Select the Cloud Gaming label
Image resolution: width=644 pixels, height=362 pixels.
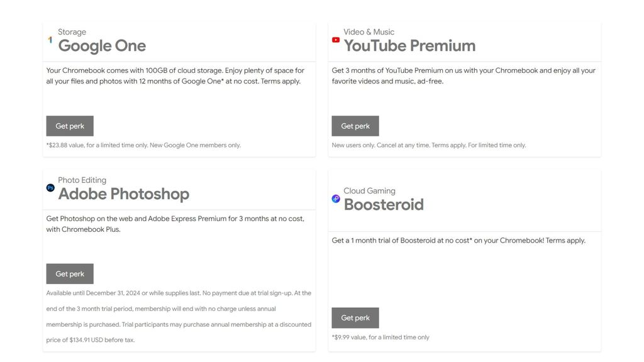pos(369,190)
